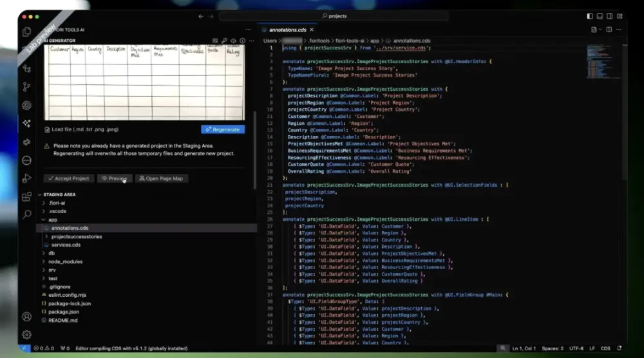Select the Fiori AI sparkle icon
This screenshot has height=358, width=644.
coord(26,123)
